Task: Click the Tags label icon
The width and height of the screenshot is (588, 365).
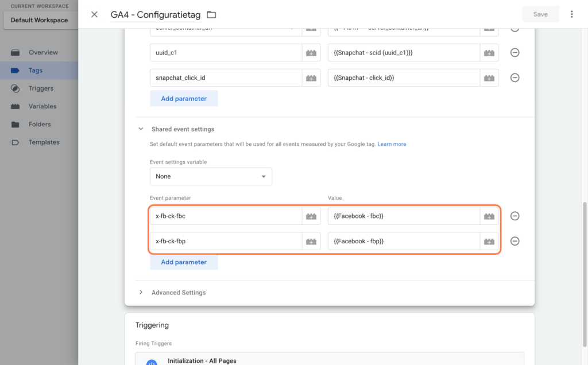Action: pos(16,71)
